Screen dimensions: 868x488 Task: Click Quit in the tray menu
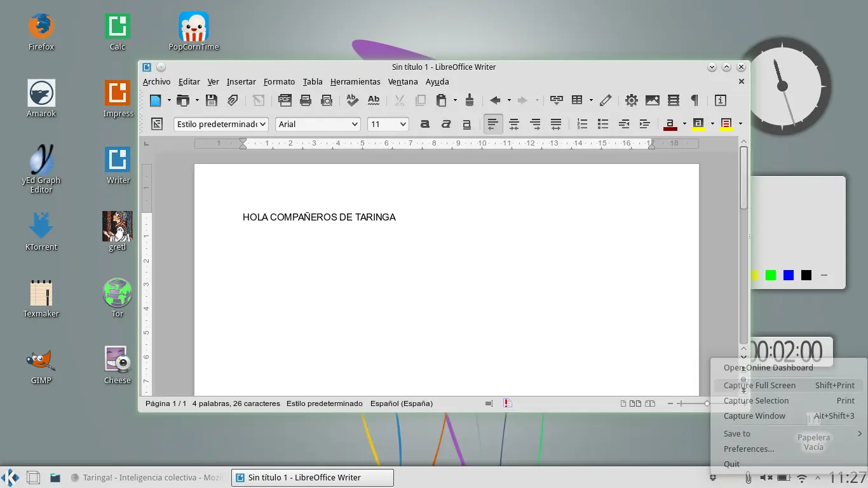[789, 464]
